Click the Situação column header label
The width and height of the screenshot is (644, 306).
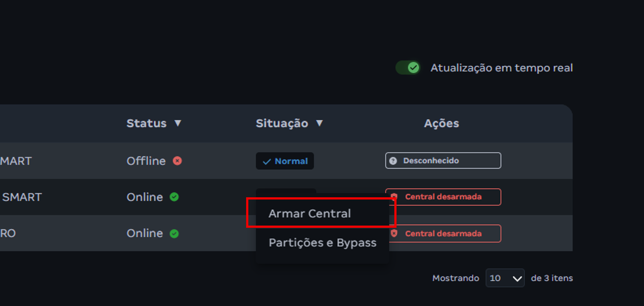(x=282, y=123)
